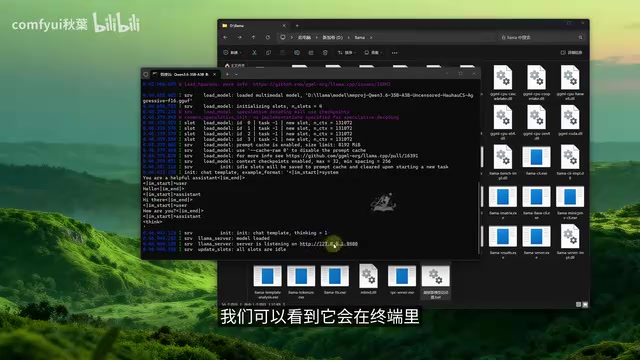Select the llama-cli-impl.dll file
Viewport: 640px width, 360px height.
coord(570,162)
